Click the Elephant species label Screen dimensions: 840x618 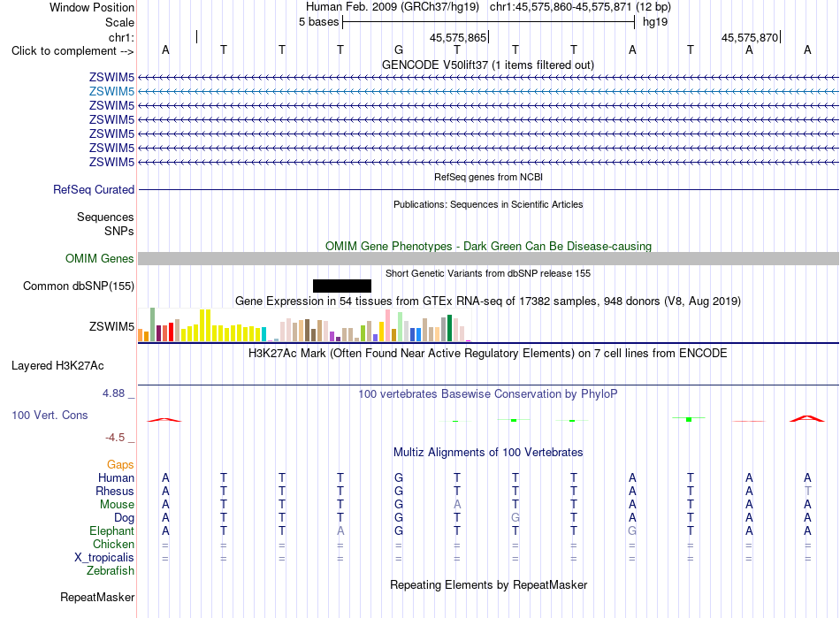point(111,530)
